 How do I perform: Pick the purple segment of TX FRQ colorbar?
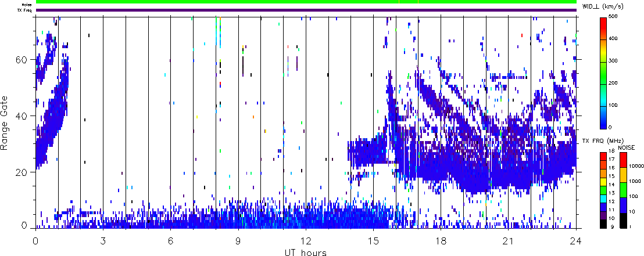(603, 215)
